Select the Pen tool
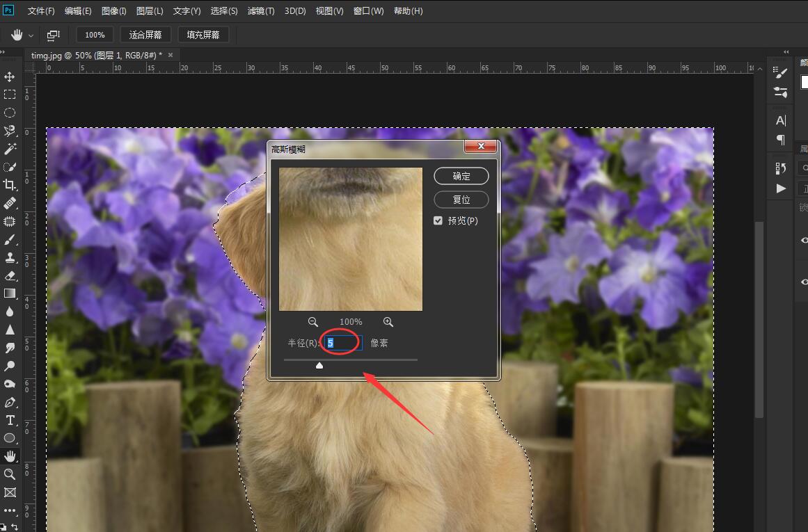This screenshot has height=532, width=808. pyautogui.click(x=9, y=402)
